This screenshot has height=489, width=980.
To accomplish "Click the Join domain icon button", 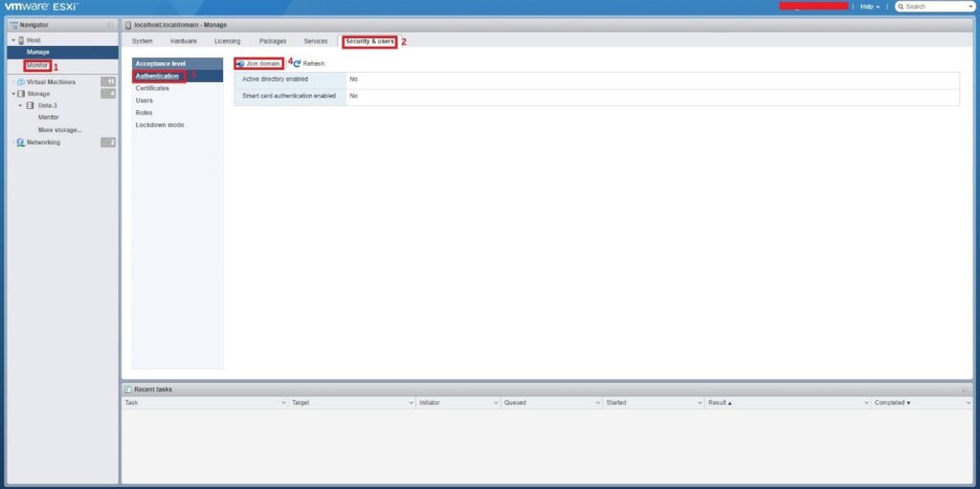I will click(239, 63).
